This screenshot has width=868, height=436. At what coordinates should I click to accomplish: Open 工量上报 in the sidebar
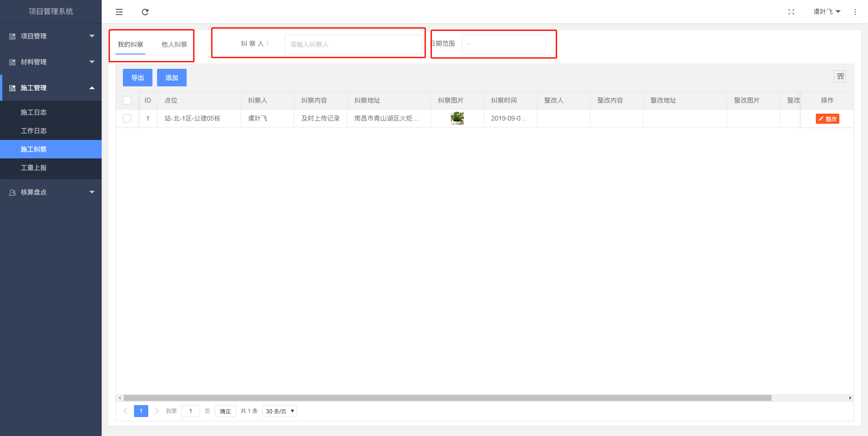pos(51,168)
